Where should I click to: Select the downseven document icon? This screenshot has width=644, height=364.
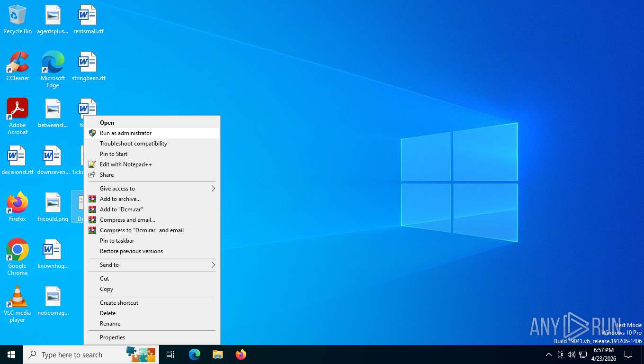[x=53, y=160]
